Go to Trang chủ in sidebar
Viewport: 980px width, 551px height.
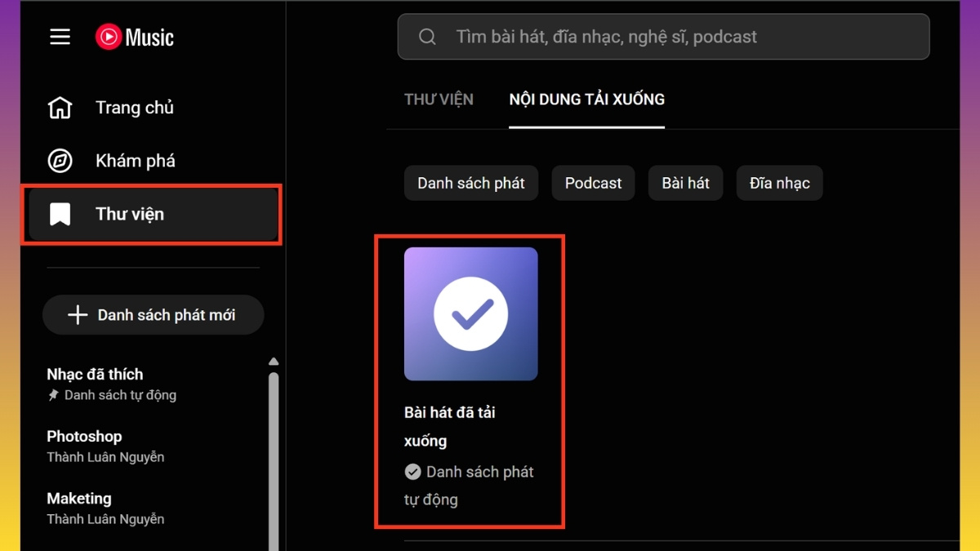click(153, 108)
